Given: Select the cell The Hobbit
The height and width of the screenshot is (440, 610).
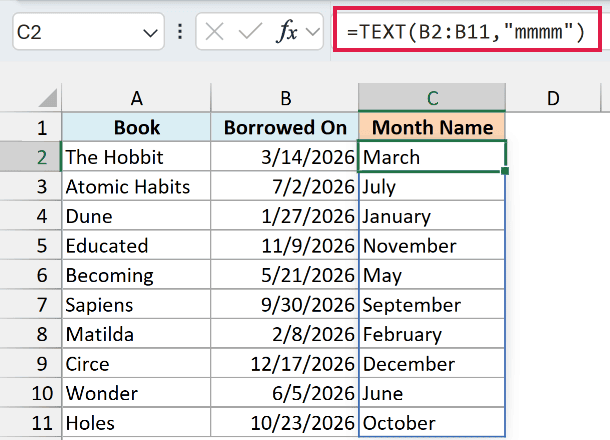Looking at the screenshot, I should coord(136,157).
